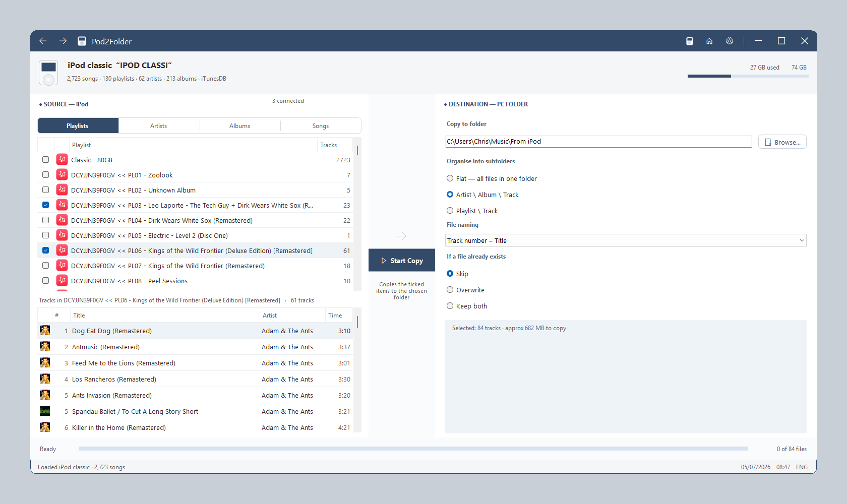Click the 05/07/2026 date in status bar

(x=756, y=467)
